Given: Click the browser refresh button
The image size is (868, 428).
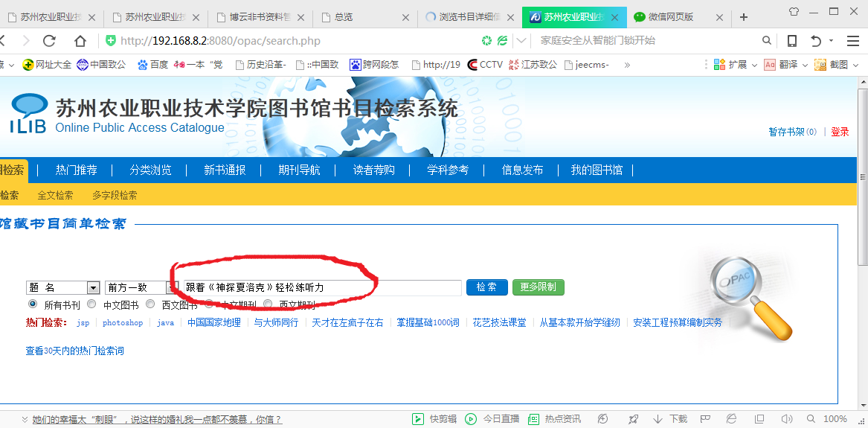Looking at the screenshot, I should (x=49, y=41).
